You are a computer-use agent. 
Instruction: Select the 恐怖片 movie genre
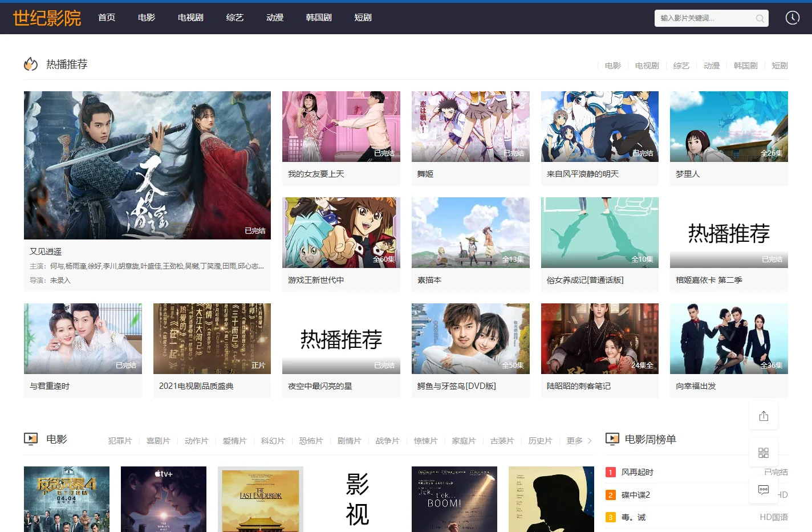[311, 441]
